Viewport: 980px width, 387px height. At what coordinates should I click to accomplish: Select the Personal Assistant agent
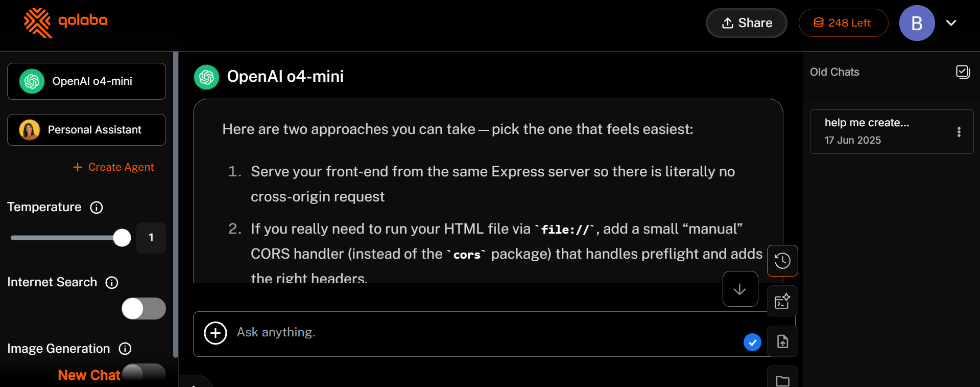pyautogui.click(x=86, y=130)
